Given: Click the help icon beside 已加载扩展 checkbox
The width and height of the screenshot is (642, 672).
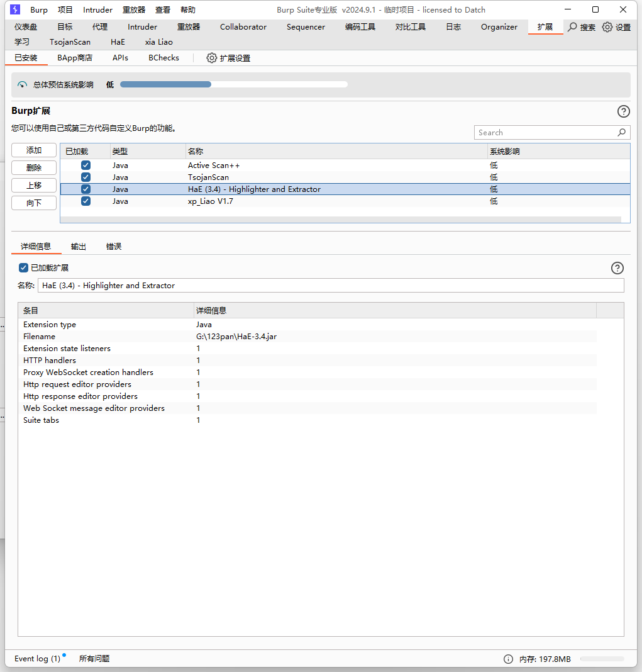Looking at the screenshot, I should tap(617, 268).
